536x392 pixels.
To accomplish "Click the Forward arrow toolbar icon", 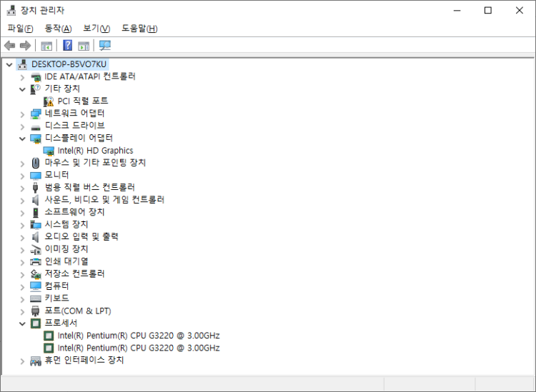I will [x=25, y=46].
